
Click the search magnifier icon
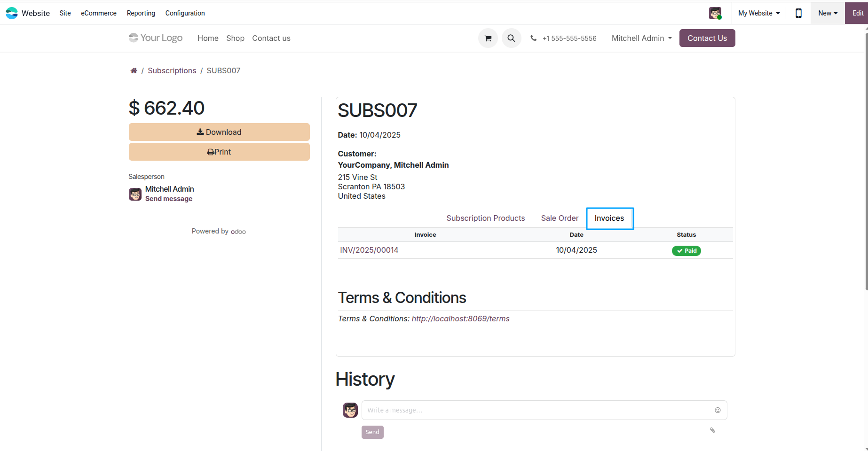(511, 39)
